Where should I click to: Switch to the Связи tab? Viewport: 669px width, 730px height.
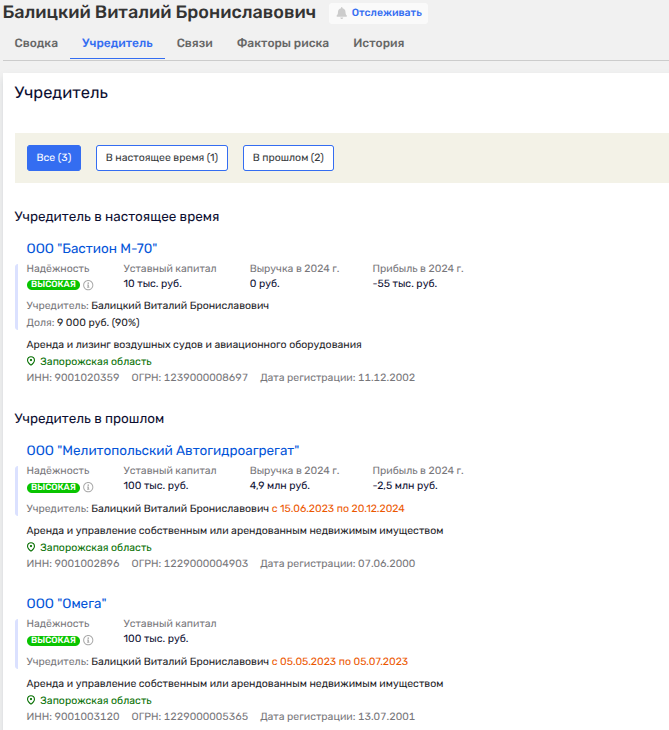tap(194, 44)
